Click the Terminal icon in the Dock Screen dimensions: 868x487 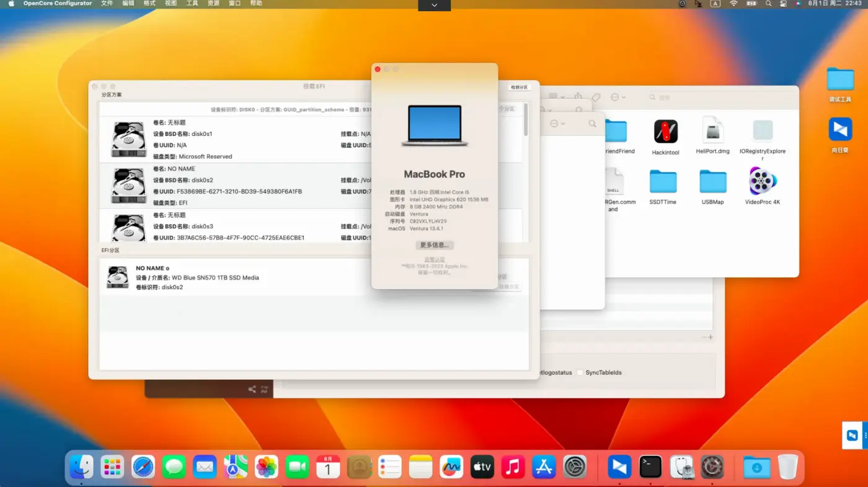(650, 467)
